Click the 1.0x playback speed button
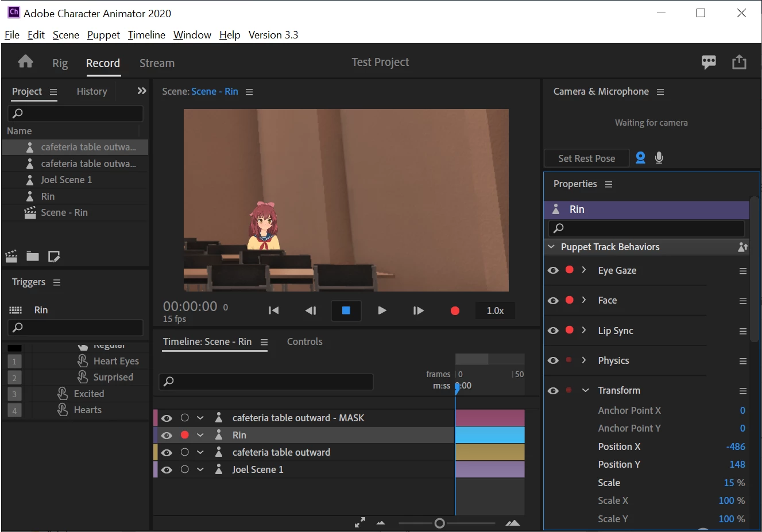762x532 pixels. pyautogui.click(x=495, y=310)
